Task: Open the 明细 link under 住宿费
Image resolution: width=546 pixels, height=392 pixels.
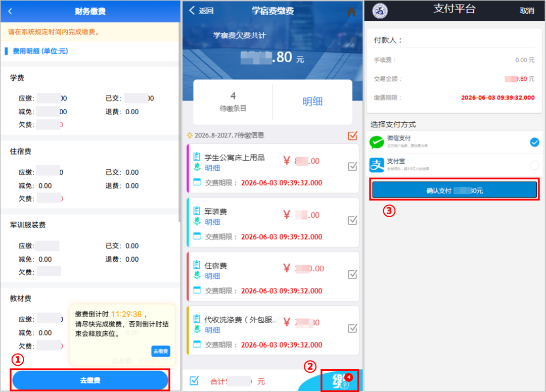Action: 212,276
